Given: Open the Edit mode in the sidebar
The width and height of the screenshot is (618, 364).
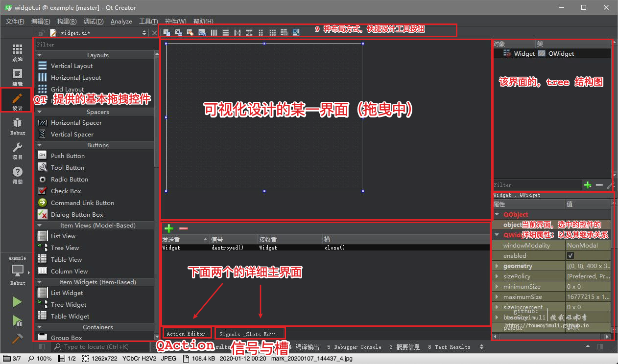Looking at the screenshot, I should [x=17, y=77].
